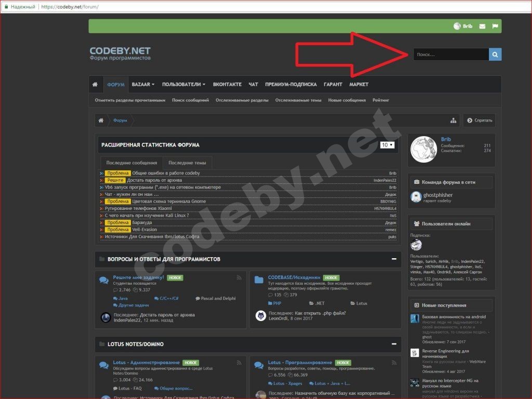Click Базовая анонимность на android thumbnail

[415, 318]
